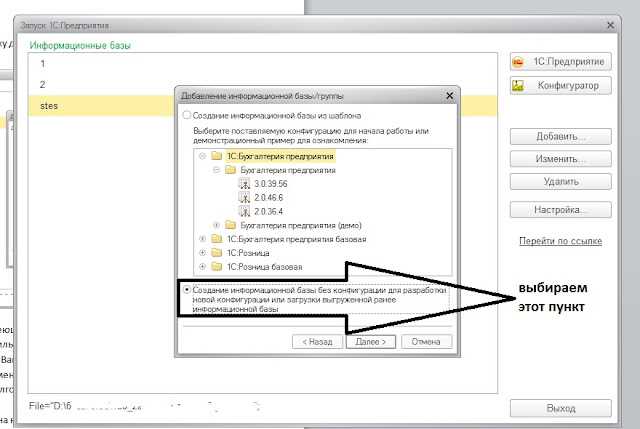640x429 pixels.
Task: Collapse the 1С:Бухгалтерия предприятия root node
Action: [202, 156]
